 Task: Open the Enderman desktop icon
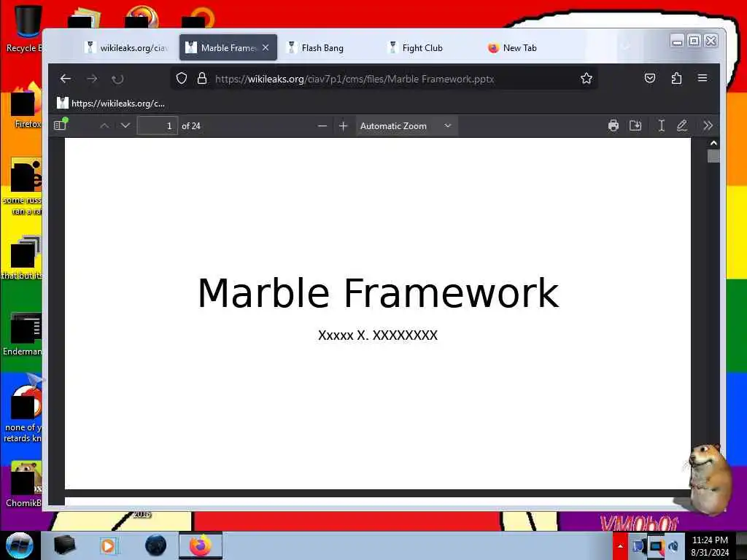pos(23,333)
